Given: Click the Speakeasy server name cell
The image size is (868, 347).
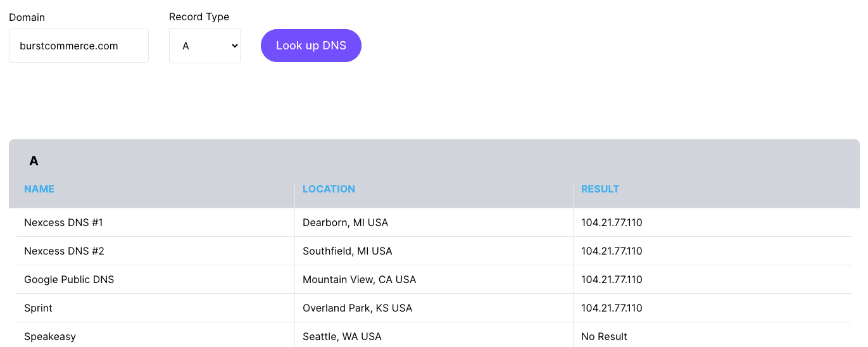Looking at the screenshot, I should pos(50,336).
